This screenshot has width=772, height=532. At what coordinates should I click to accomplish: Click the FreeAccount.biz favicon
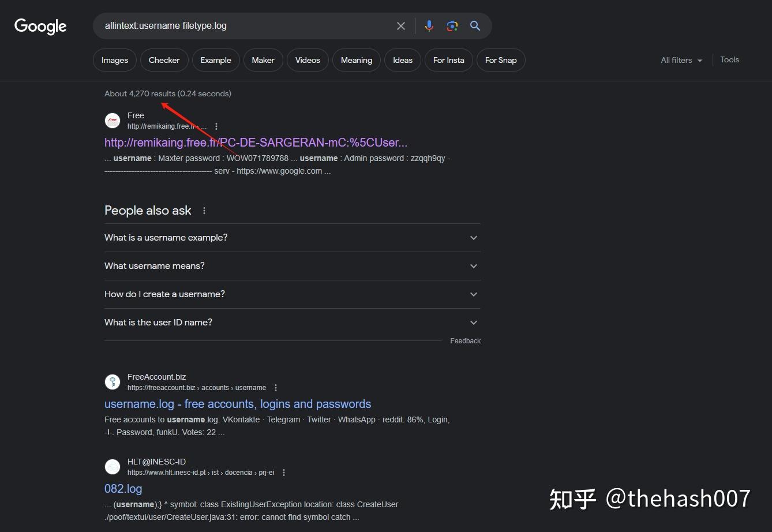pyautogui.click(x=113, y=382)
